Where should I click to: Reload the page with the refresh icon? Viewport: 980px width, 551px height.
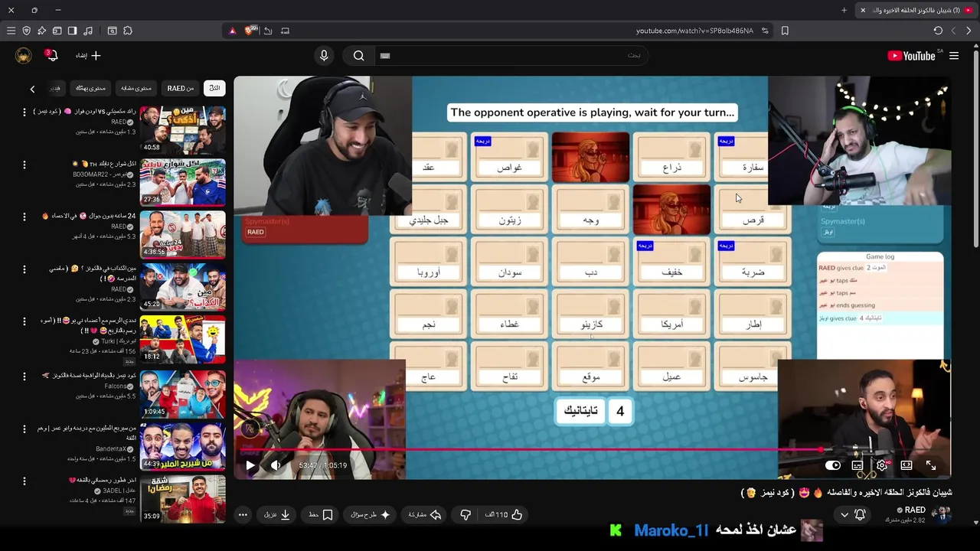[x=938, y=31]
